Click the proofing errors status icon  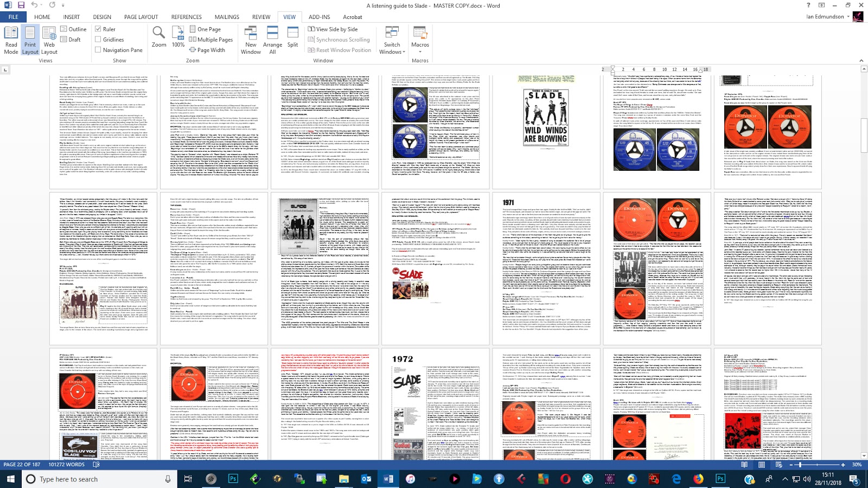97,465
